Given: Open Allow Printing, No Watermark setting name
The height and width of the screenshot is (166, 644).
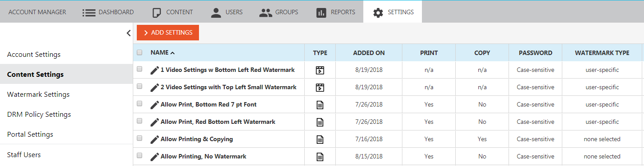Looking at the screenshot, I should 203,157.
